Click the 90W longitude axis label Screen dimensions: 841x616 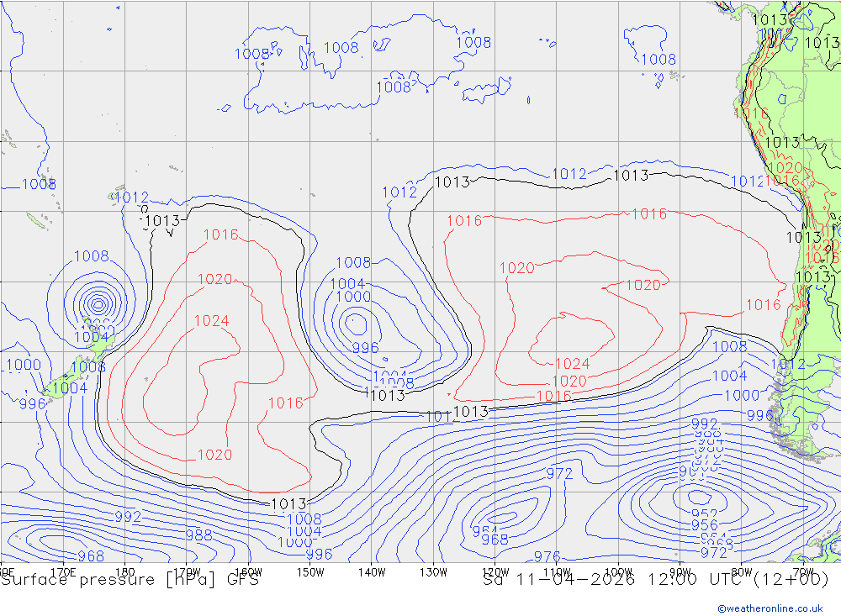coord(680,572)
